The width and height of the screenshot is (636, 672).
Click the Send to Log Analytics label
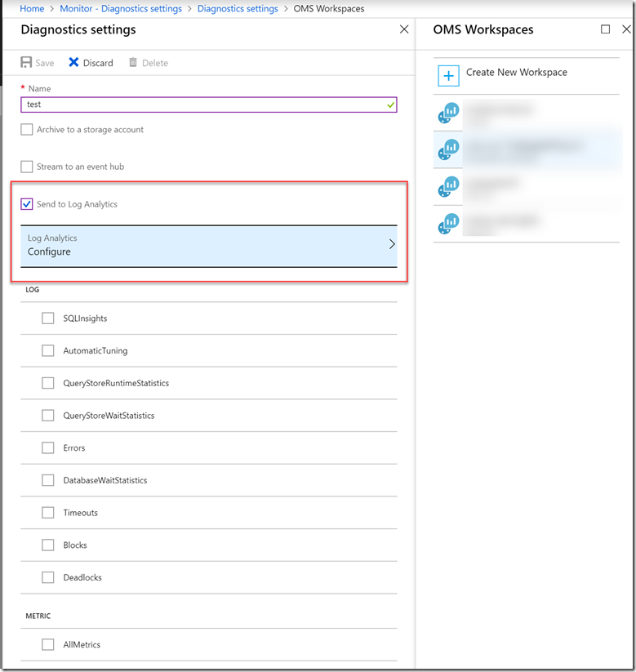tap(77, 204)
